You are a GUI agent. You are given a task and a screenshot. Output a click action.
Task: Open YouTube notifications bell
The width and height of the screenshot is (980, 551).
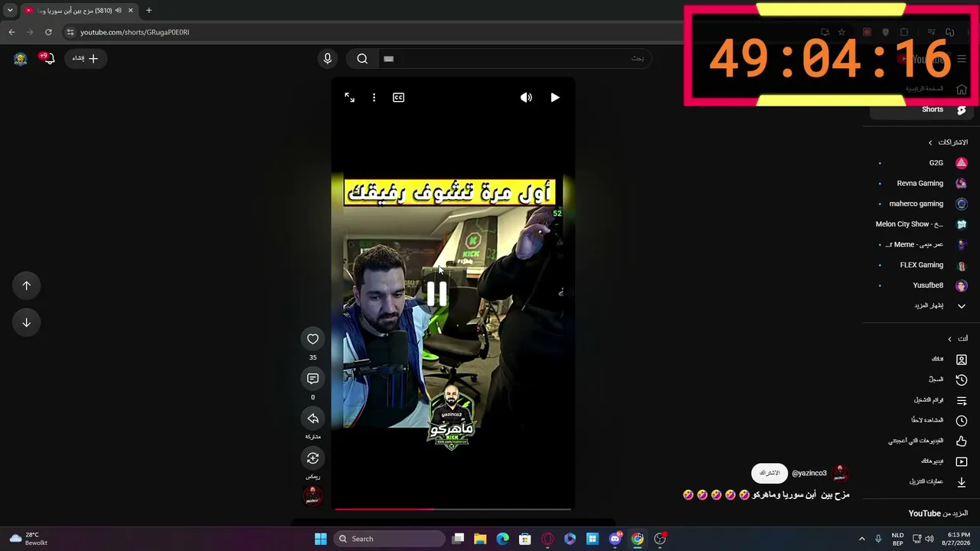[x=49, y=58]
